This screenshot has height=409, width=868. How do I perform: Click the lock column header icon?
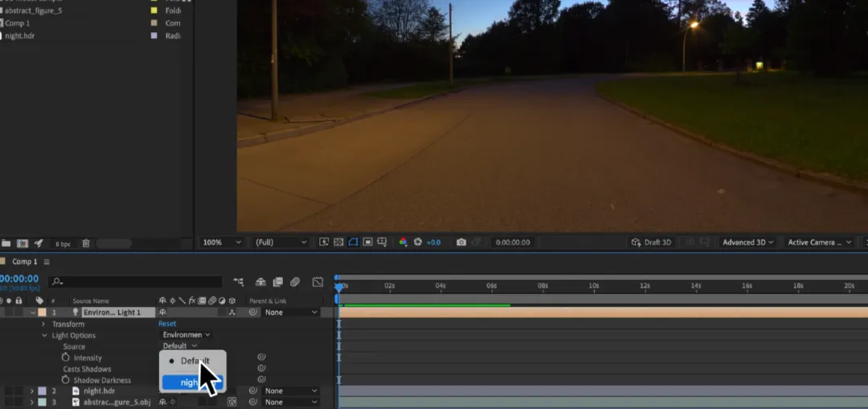18,301
